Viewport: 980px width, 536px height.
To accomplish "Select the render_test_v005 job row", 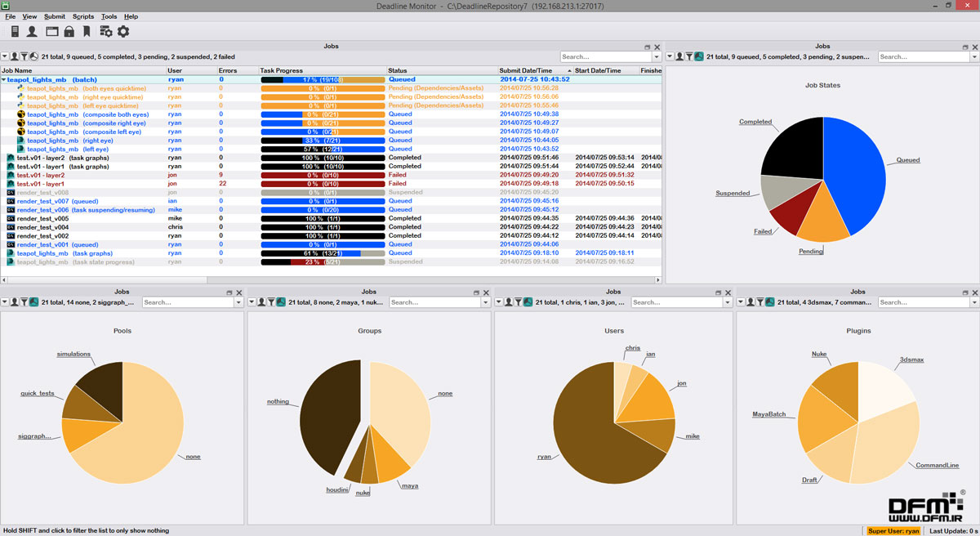I will coord(331,218).
